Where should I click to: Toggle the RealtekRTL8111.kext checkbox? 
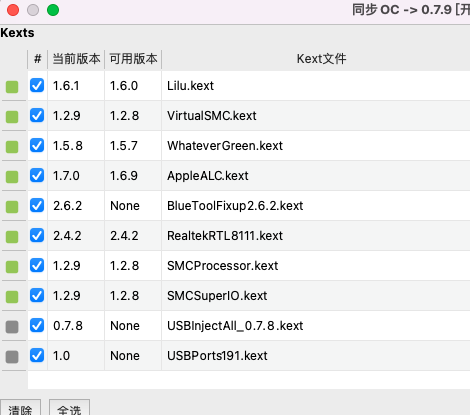(x=37, y=235)
